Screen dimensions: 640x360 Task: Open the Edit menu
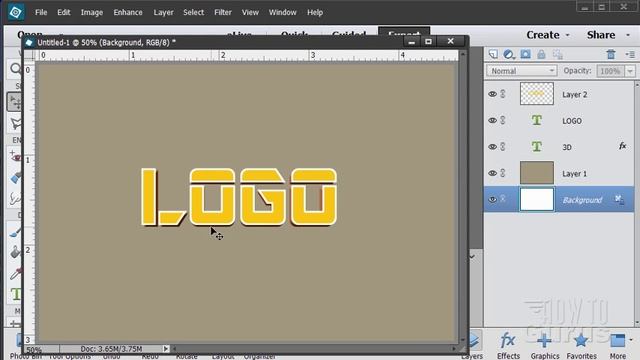(64, 12)
